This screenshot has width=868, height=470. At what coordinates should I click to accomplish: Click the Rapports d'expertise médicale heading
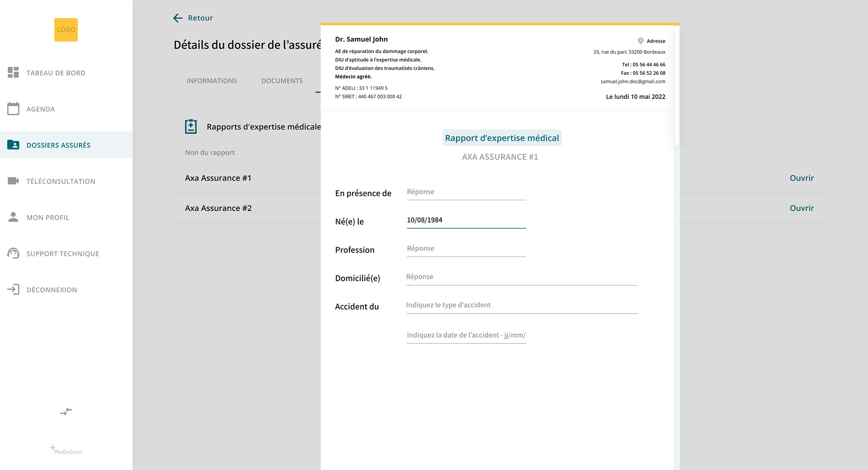[x=264, y=127]
